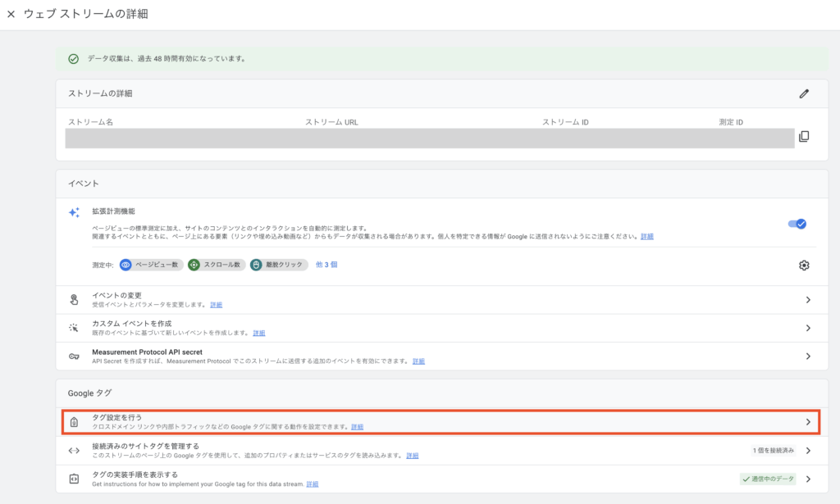Expand Measurement Protocol API secret chevron

pyautogui.click(x=807, y=356)
